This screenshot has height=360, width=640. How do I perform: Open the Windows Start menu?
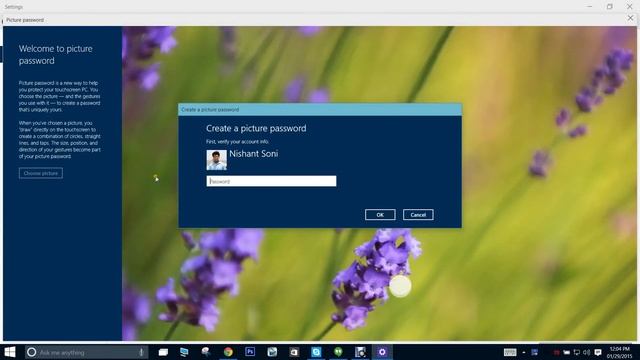10,352
